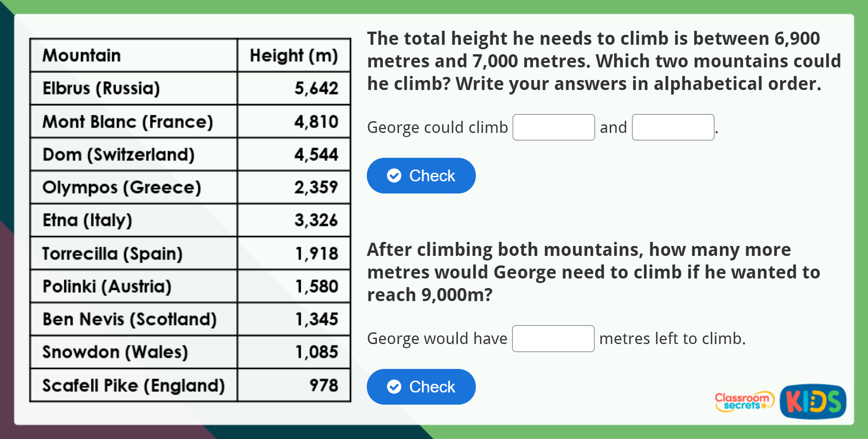868x439 pixels.
Task: Select the Scafell Pike height cell showing 978
Action: click(294, 386)
